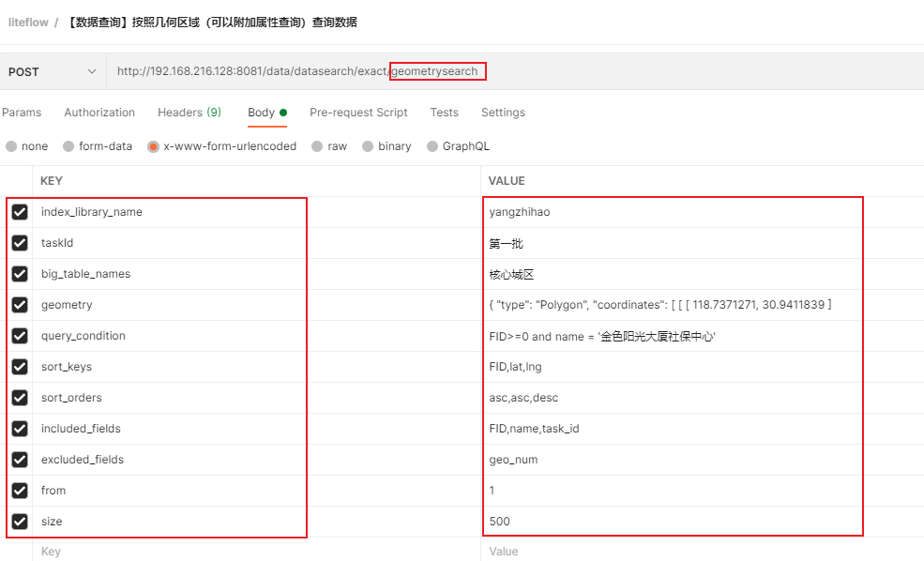Viewport: 924px width, 561px height.
Task: Switch to Headers (9) tab
Action: [x=189, y=113]
